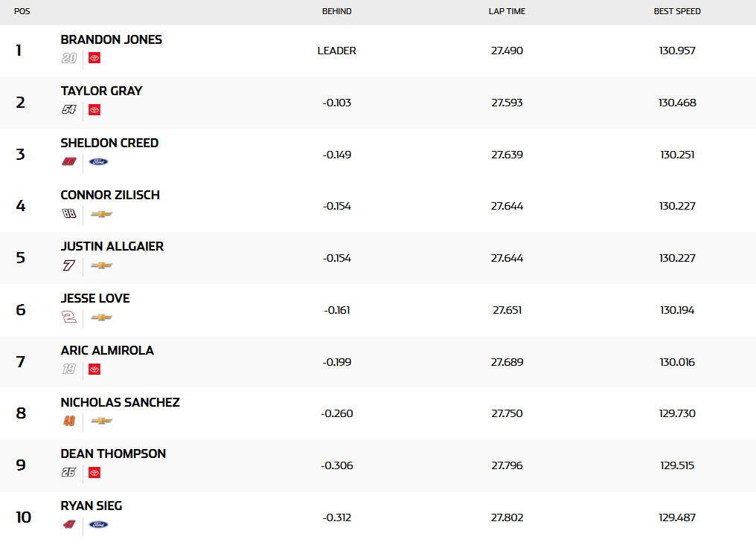Click the Ford logo under Ryan Sieg

pos(98,524)
